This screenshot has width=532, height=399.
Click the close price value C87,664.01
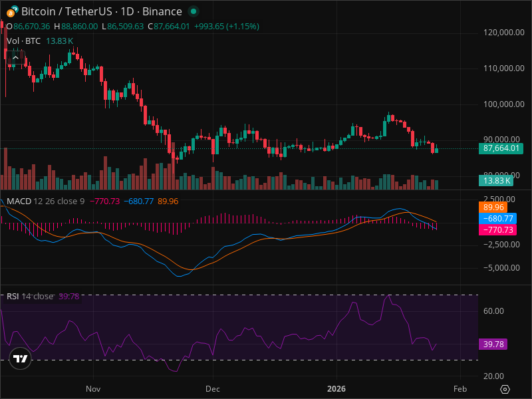[169, 27]
